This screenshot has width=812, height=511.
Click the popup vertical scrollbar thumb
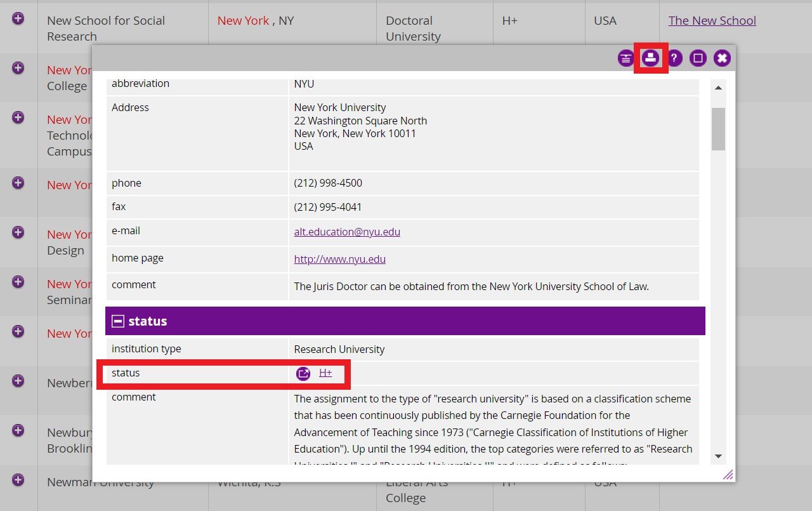[718, 129]
